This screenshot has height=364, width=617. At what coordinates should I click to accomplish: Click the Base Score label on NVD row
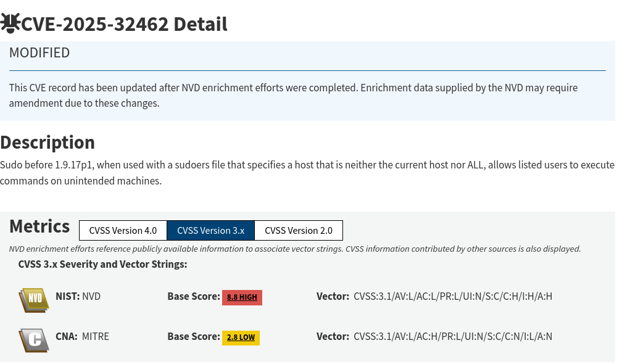pyautogui.click(x=193, y=296)
